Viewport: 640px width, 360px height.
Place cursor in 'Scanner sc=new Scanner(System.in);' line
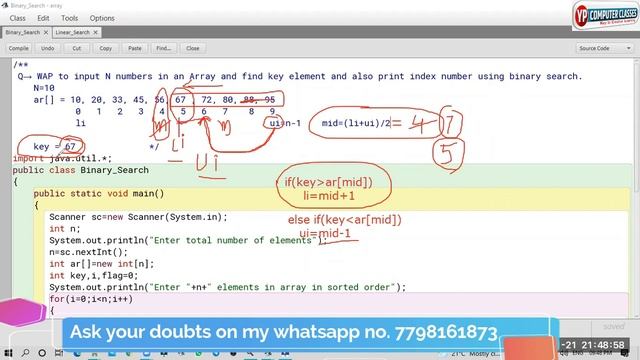(138, 217)
